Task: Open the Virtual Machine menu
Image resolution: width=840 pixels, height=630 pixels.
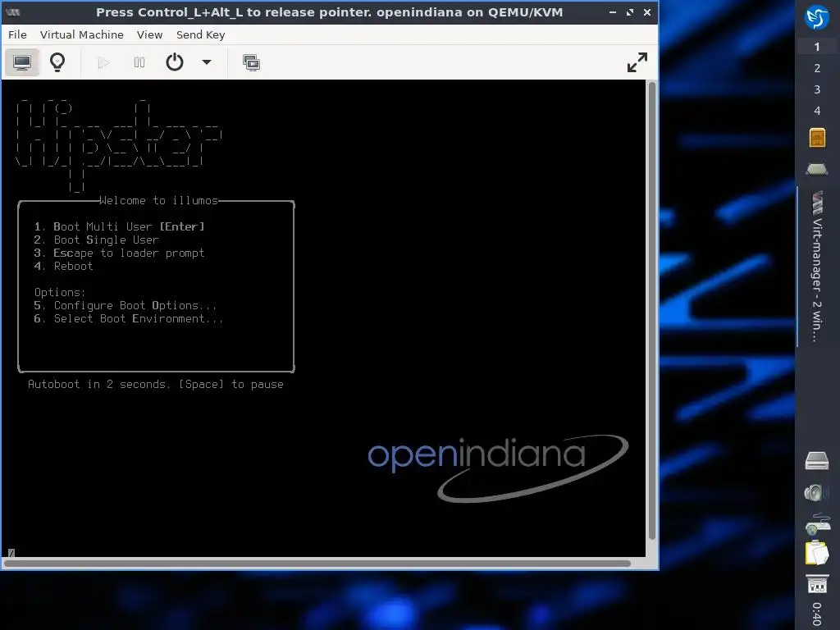Action: point(81,34)
